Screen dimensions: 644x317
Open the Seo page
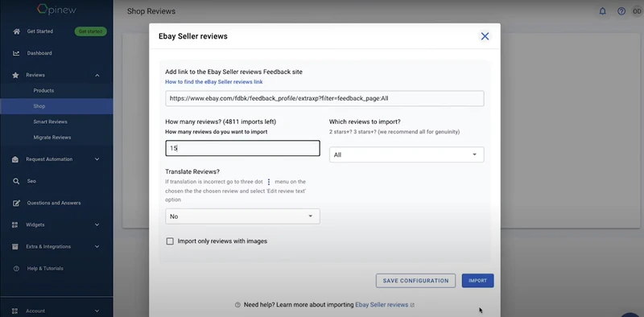point(31,181)
